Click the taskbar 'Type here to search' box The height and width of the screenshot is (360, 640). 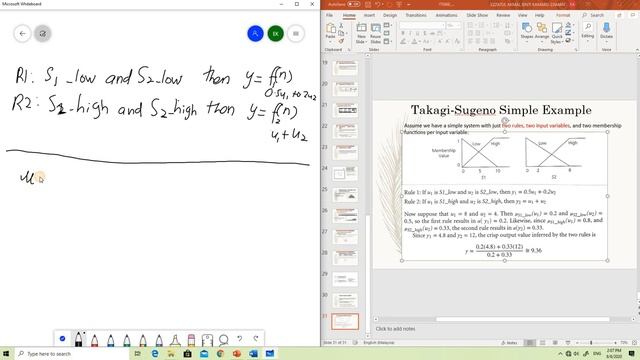click(71, 354)
